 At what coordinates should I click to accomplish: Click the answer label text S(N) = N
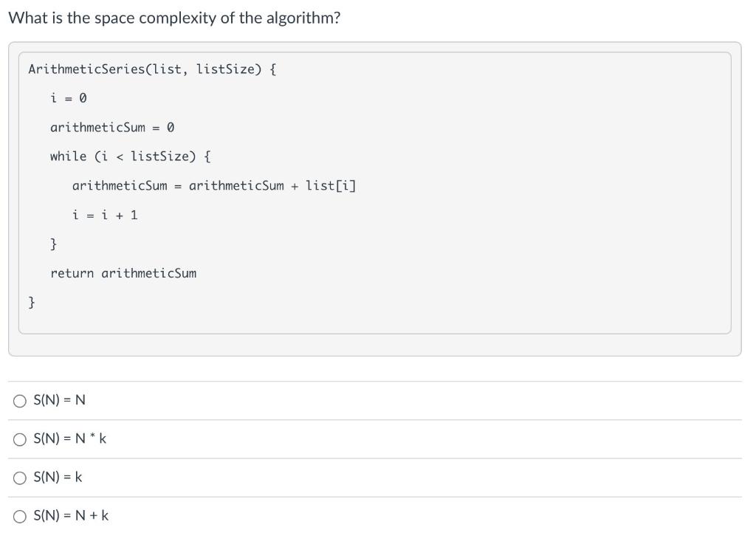click(60, 401)
